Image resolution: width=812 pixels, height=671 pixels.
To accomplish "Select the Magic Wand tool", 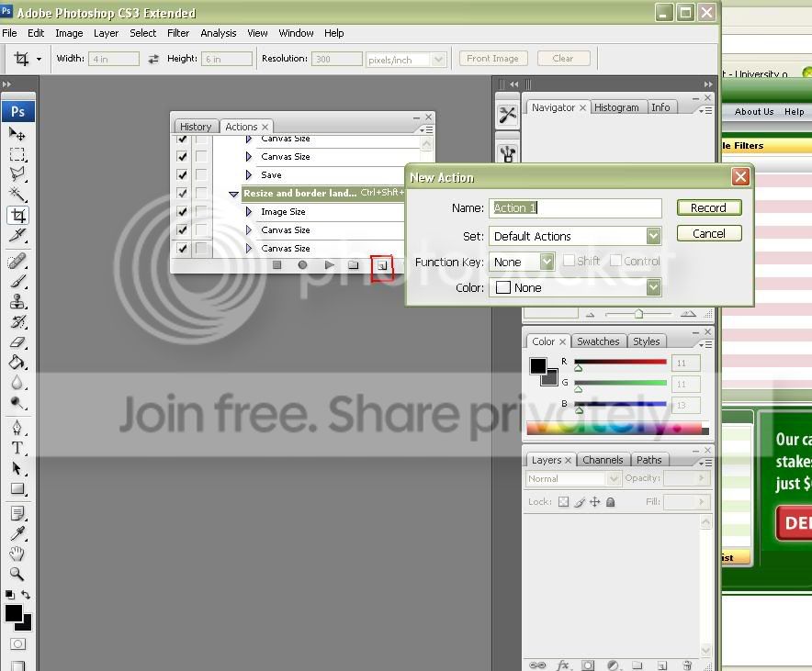I will click(17, 195).
